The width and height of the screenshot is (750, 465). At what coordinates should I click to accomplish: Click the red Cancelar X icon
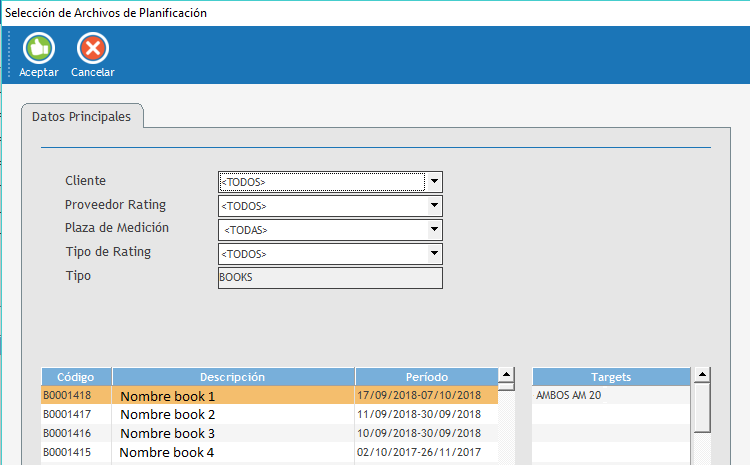coord(92,48)
